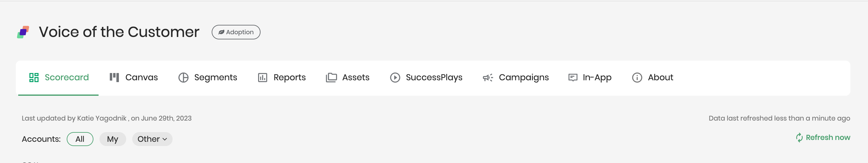Click the Assets folder icon
Image resolution: width=868 pixels, height=163 pixels.
331,78
